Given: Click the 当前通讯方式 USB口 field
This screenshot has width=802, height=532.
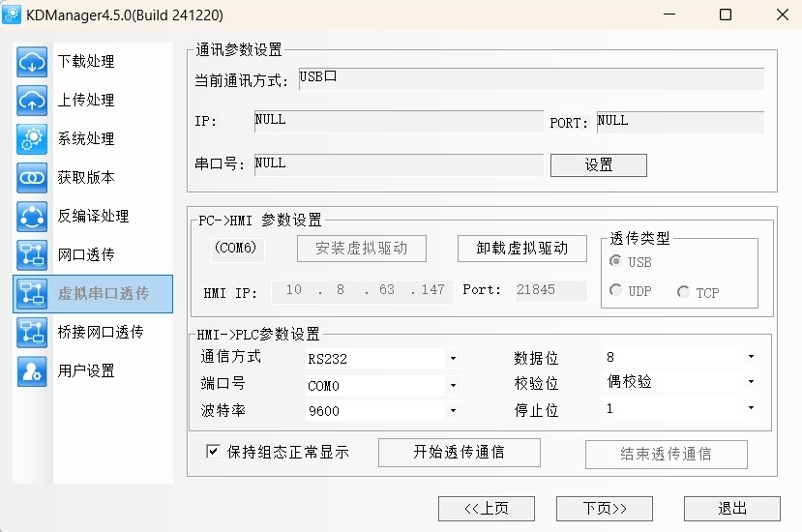Looking at the screenshot, I should (531, 78).
